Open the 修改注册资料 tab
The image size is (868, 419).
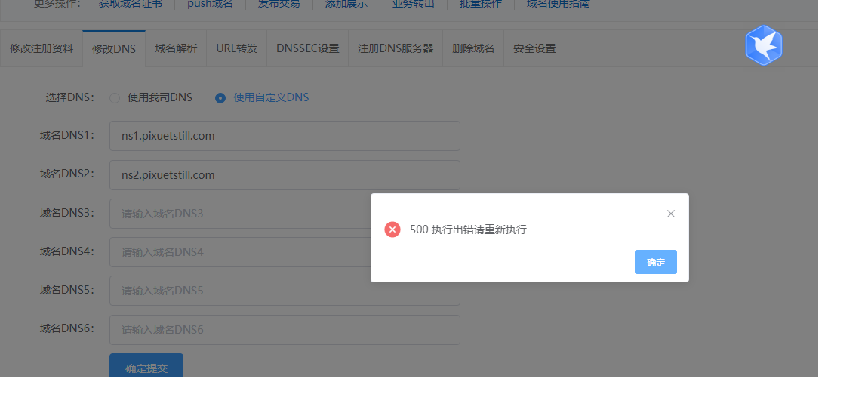(42, 48)
